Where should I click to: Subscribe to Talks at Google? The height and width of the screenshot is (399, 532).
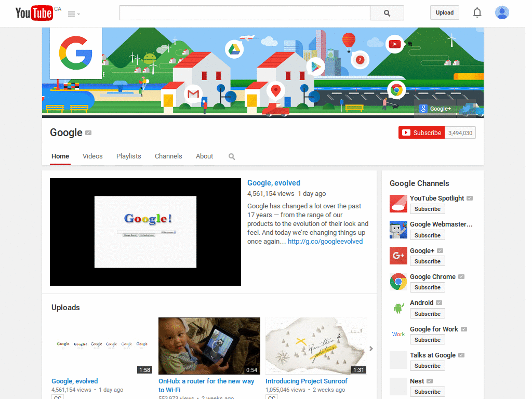[x=427, y=366]
